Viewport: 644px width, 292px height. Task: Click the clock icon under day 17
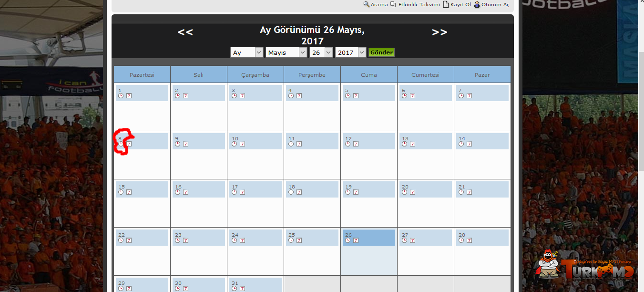coord(235,192)
